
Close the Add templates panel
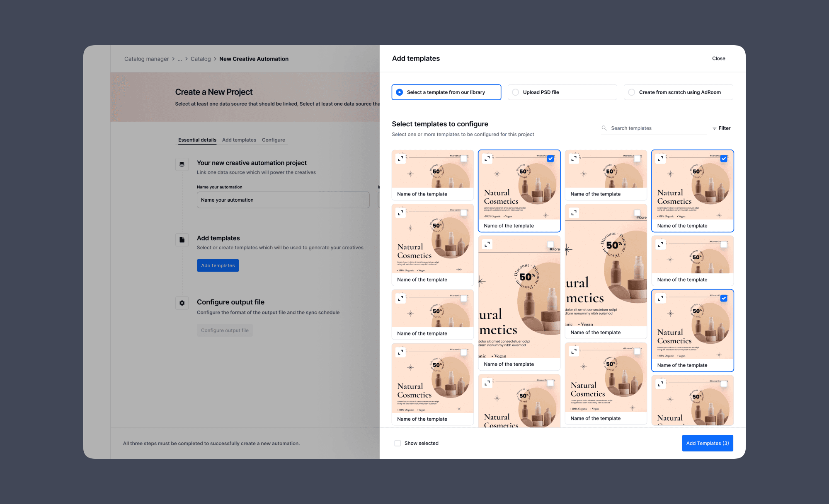(x=718, y=58)
